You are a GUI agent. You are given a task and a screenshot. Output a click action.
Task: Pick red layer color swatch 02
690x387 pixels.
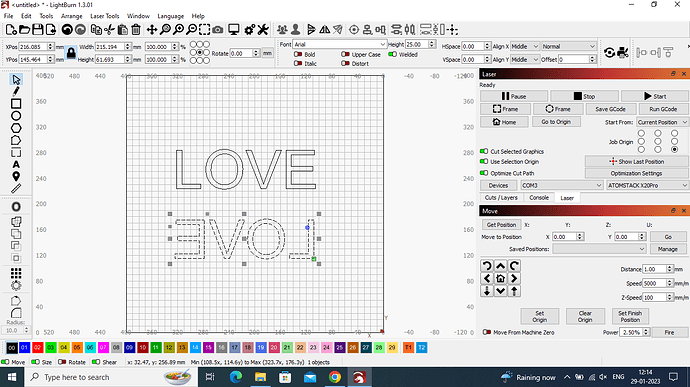[37, 347]
